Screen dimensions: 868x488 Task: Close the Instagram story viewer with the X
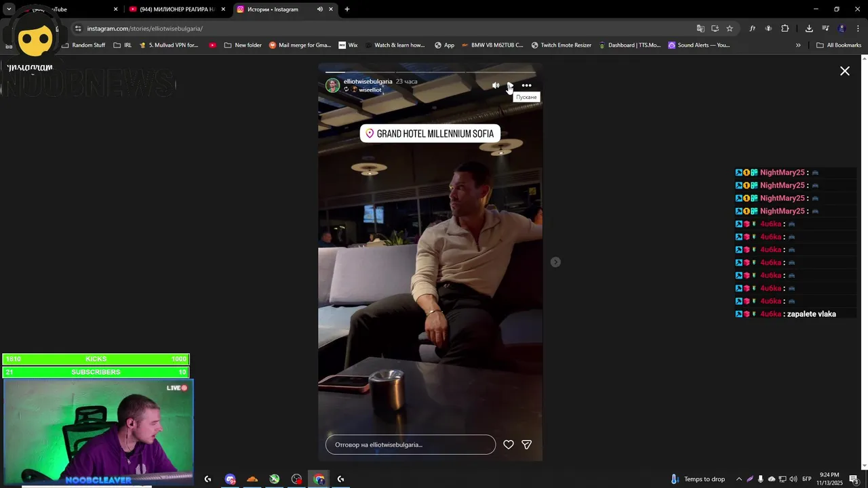coord(845,71)
